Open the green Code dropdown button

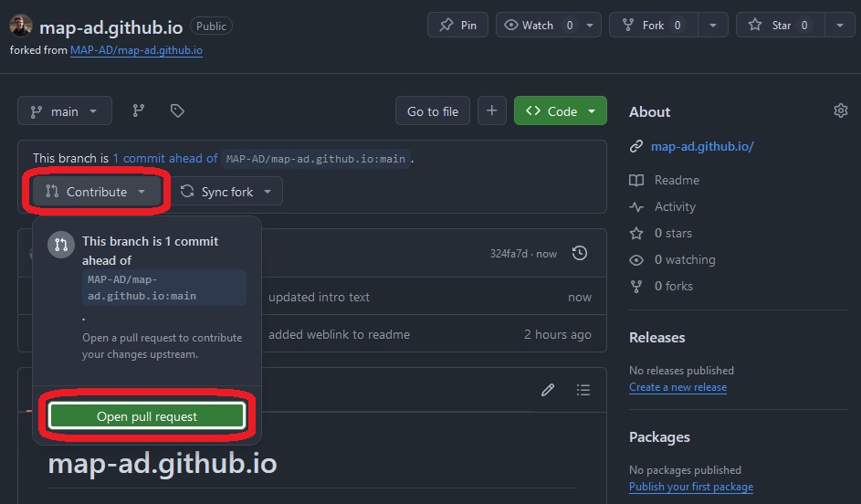pyautogui.click(x=561, y=110)
